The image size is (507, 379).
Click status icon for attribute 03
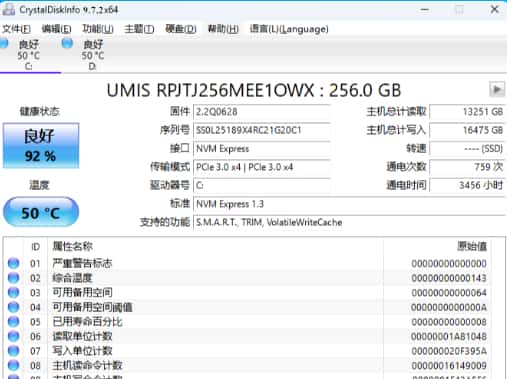pos(14,292)
